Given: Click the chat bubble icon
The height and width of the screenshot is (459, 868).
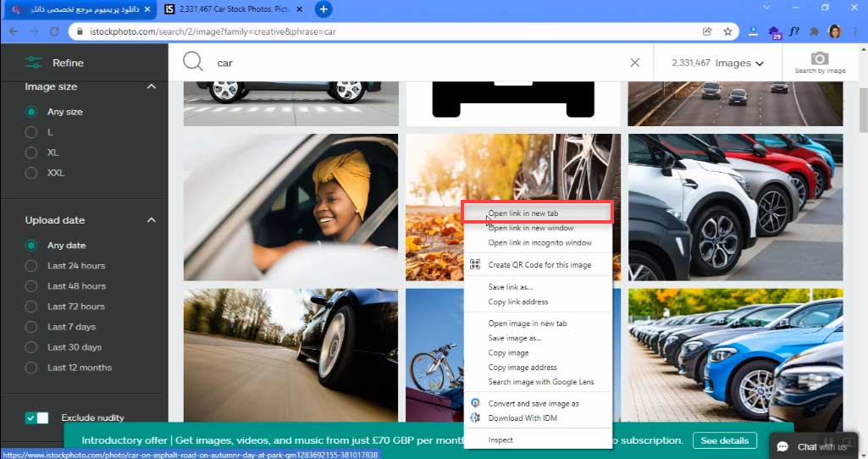Looking at the screenshot, I should coord(782,447).
